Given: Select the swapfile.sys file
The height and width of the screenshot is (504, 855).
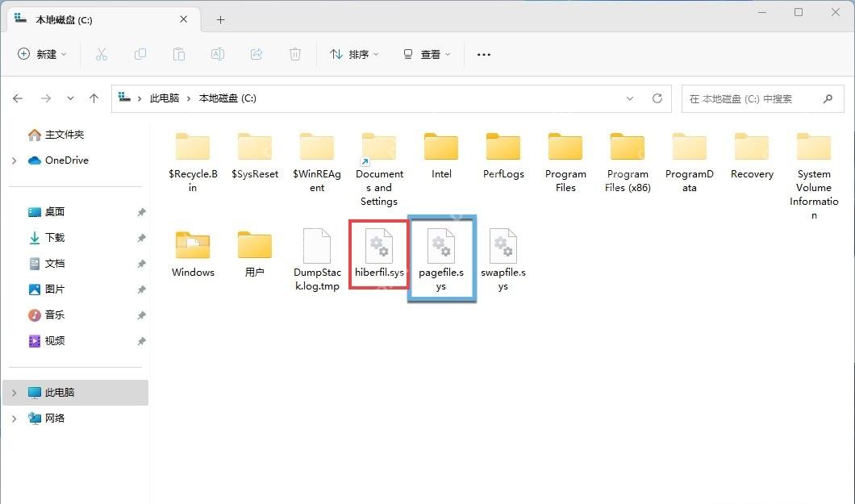Looking at the screenshot, I should pos(503,260).
